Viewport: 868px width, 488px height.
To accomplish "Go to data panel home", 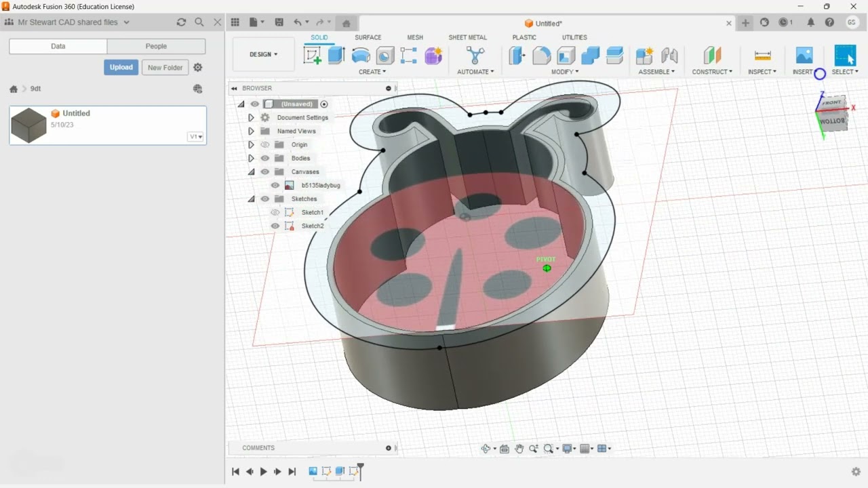I will click(x=14, y=89).
